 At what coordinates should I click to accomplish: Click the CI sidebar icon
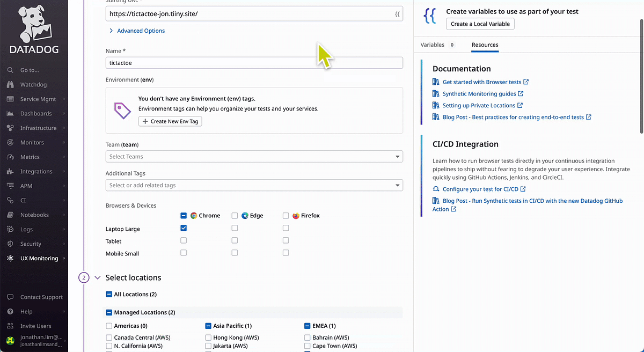point(10,201)
